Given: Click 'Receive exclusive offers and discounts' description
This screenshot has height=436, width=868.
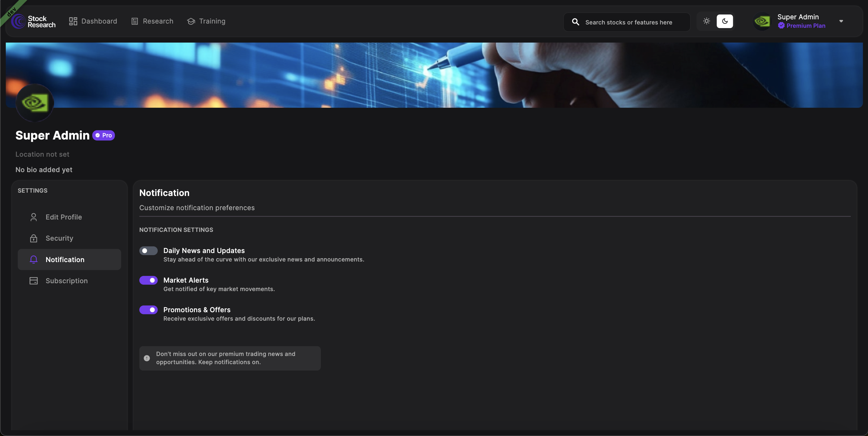Looking at the screenshot, I should [239, 319].
